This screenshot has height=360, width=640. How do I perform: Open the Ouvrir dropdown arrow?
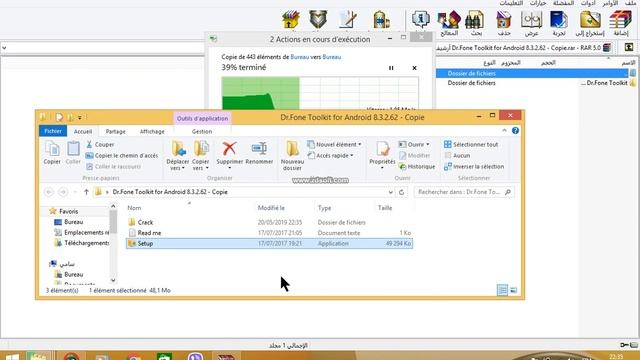coord(427,144)
